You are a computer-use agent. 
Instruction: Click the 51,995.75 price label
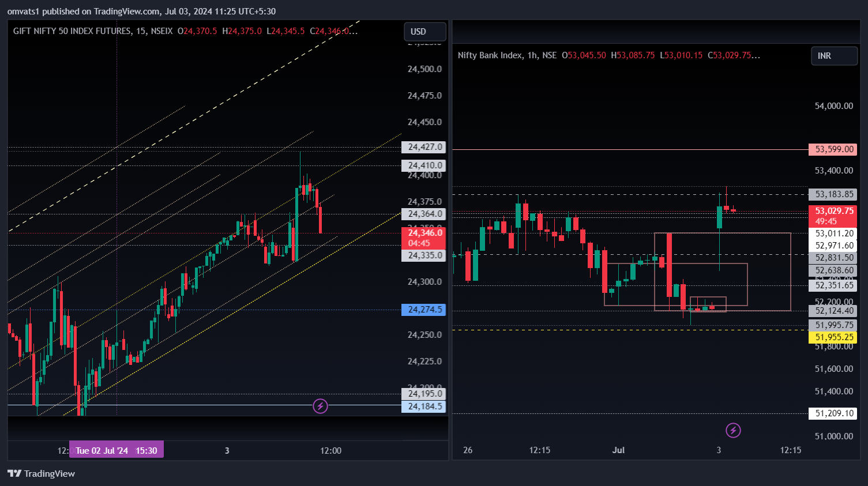[833, 325]
